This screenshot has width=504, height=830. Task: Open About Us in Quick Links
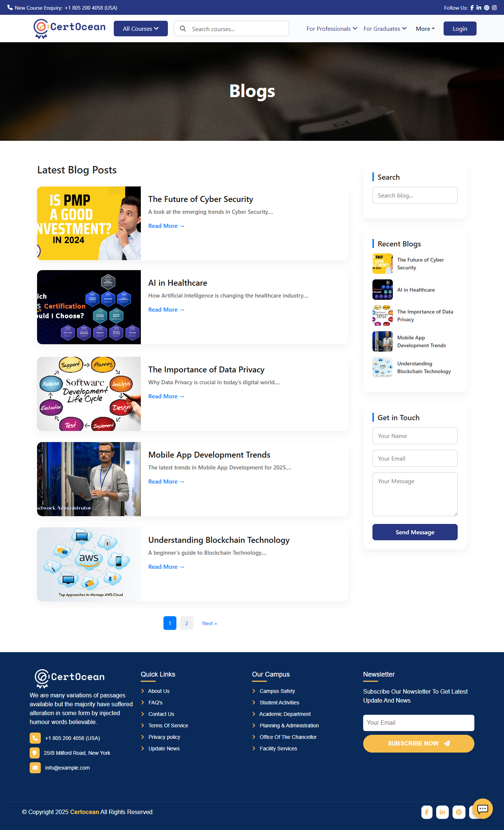click(x=159, y=691)
